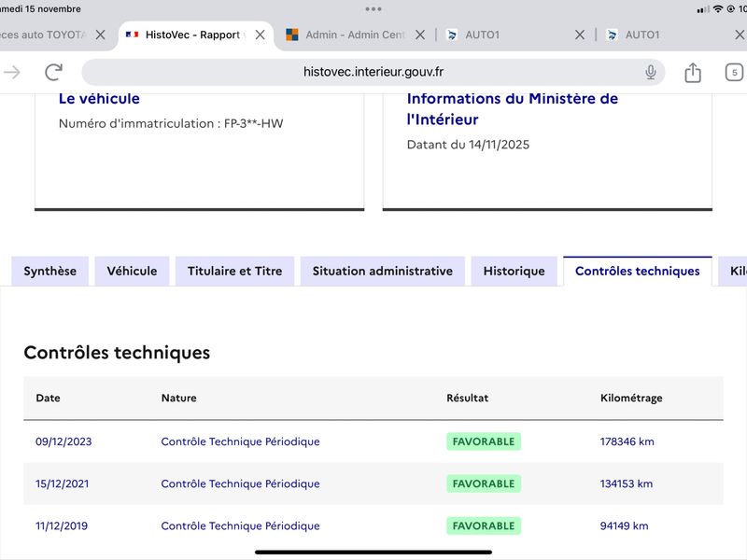
Task: Select the Contrôles techniques tab
Action: [637, 272]
